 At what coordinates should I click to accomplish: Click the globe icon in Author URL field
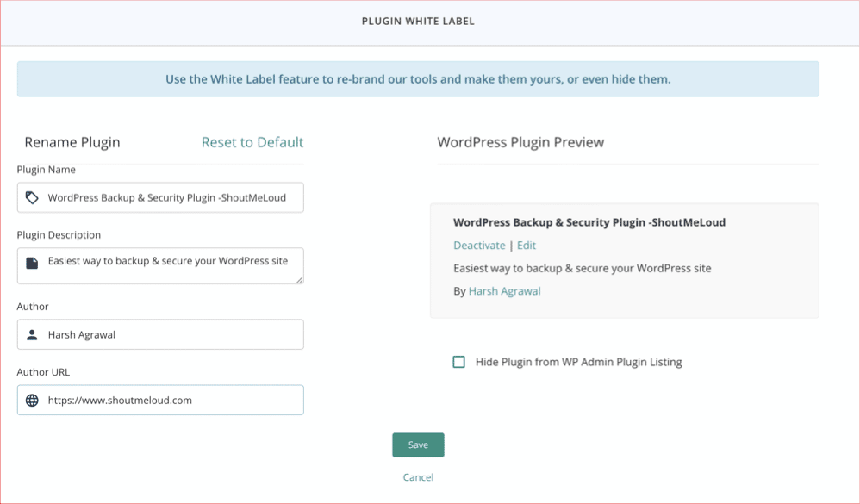[32, 401]
